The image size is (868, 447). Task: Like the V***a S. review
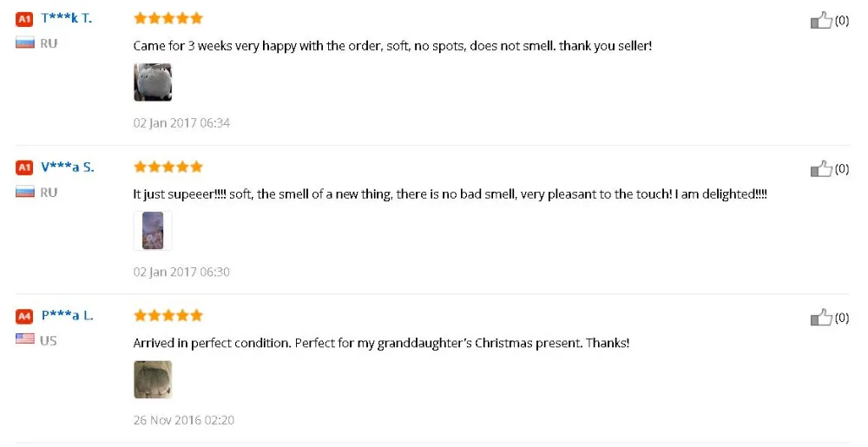[821, 168]
